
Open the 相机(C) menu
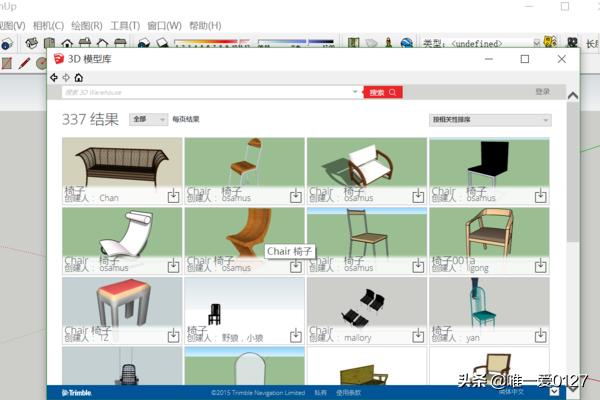pyautogui.click(x=47, y=25)
